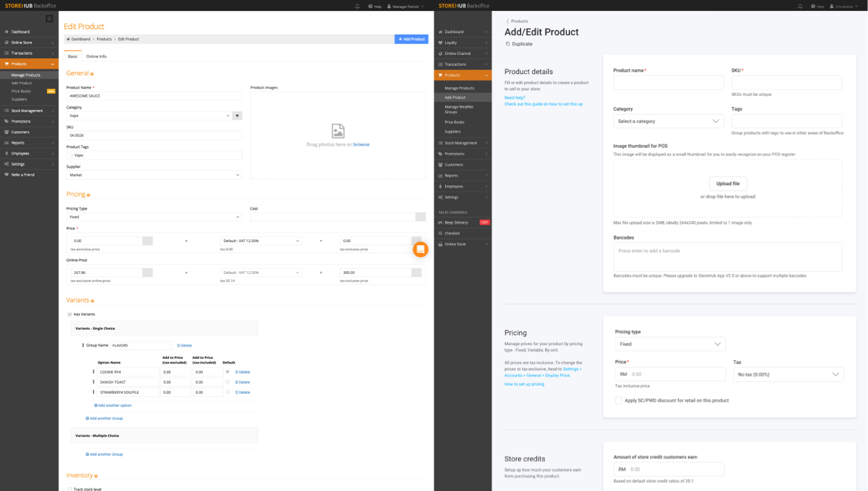Select the Basic tab
The height and width of the screenshot is (491, 868).
[73, 56]
